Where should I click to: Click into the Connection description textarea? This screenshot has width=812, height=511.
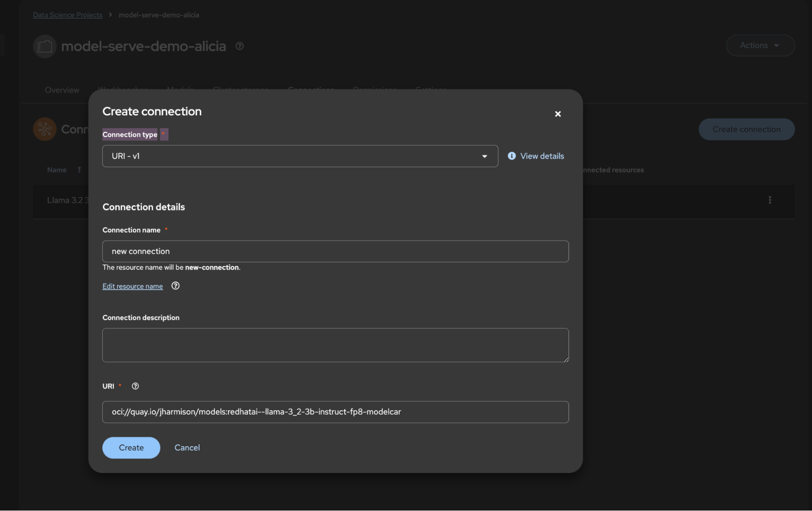point(335,345)
